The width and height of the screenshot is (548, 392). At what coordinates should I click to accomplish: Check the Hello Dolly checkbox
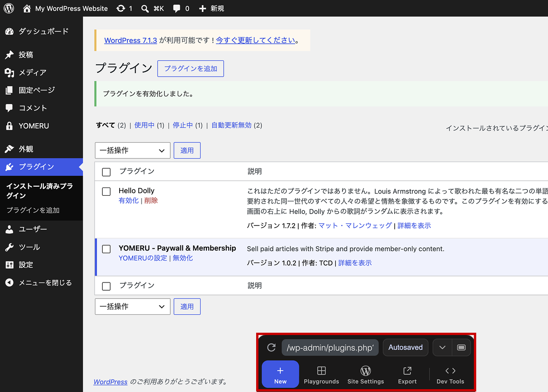click(x=106, y=192)
